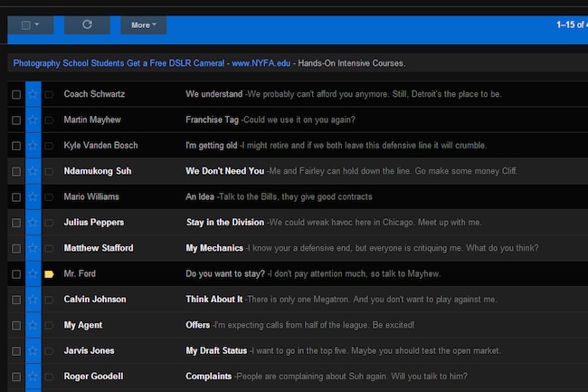Image resolution: width=588 pixels, height=392 pixels.
Task: Select the Jarvis Jones email checkbox
Action: coord(16,351)
